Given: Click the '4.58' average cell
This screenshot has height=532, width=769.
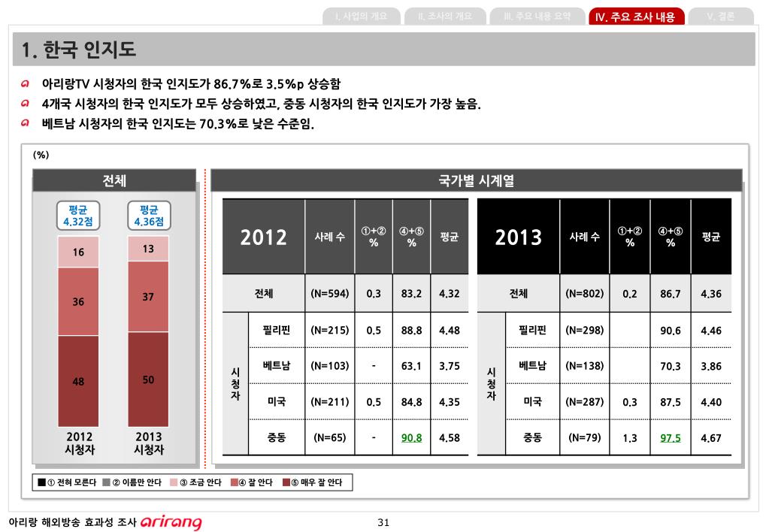Looking at the screenshot, I should point(450,438).
